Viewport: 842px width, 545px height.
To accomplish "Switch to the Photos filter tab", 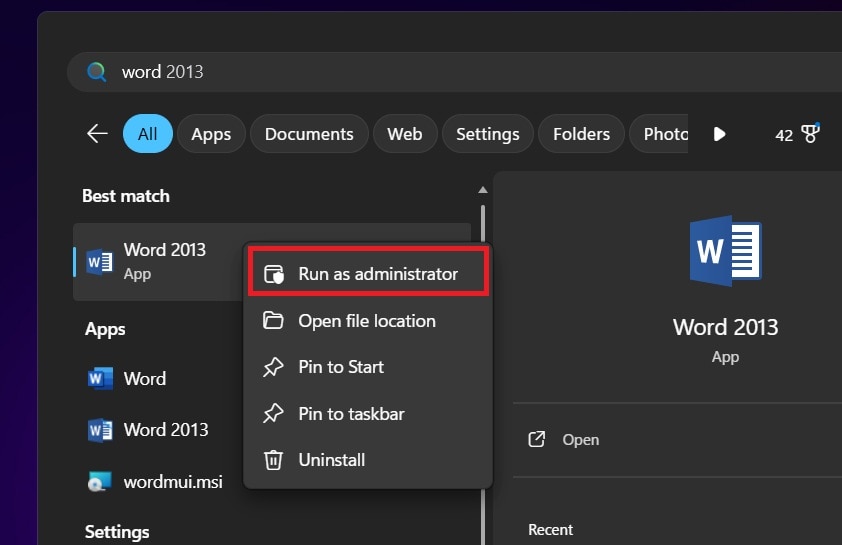I will 659,134.
